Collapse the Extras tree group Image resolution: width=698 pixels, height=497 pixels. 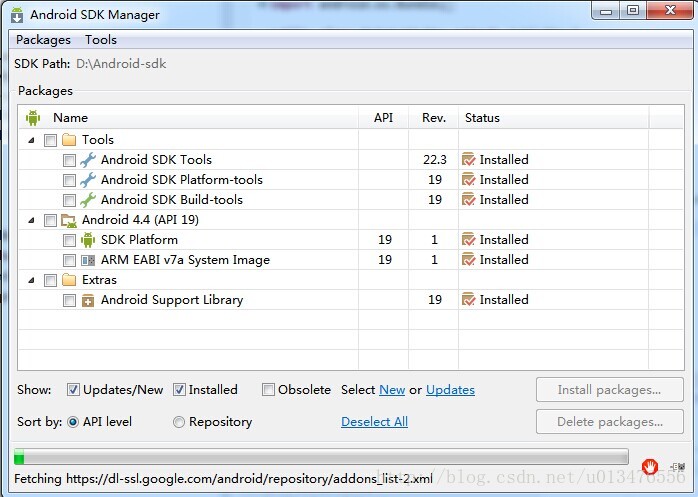click(31, 281)
